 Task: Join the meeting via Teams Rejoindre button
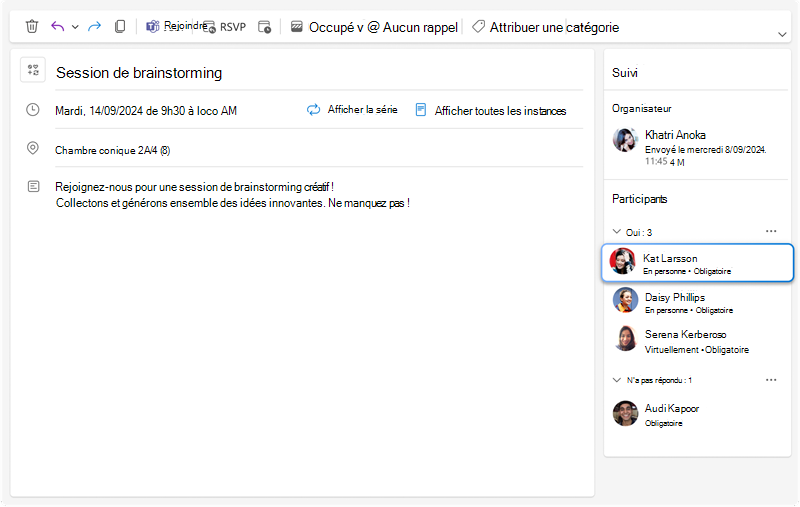[x=176, y=26]
